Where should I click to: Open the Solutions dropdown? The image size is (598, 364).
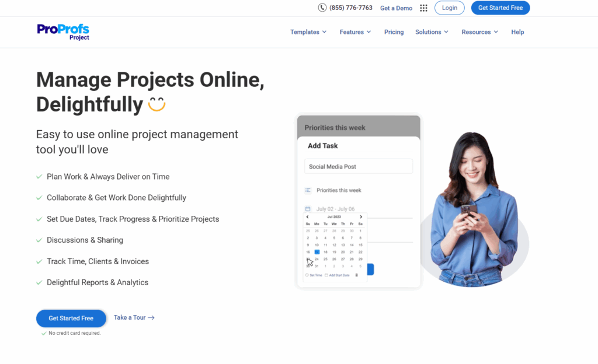432,32
